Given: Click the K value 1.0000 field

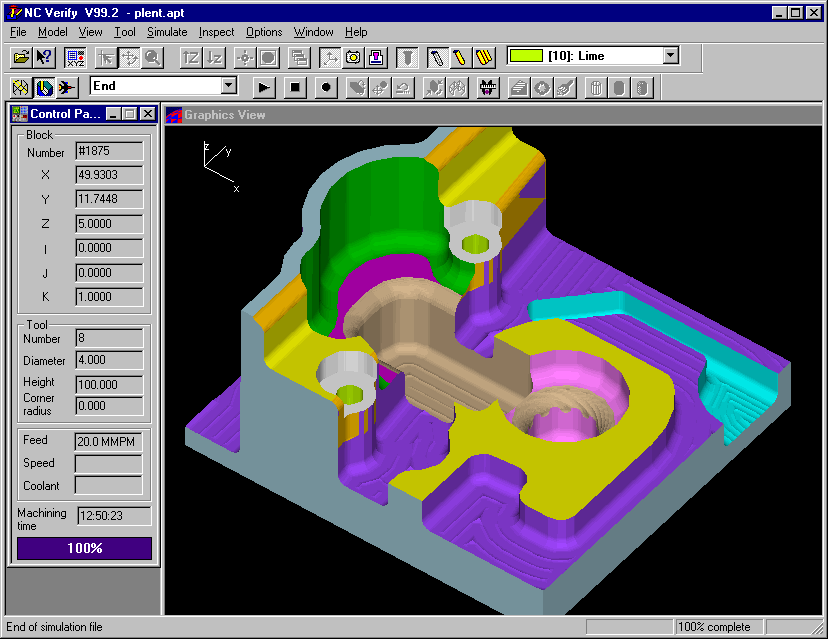Looking at the screenshot, I should (109, 297).
